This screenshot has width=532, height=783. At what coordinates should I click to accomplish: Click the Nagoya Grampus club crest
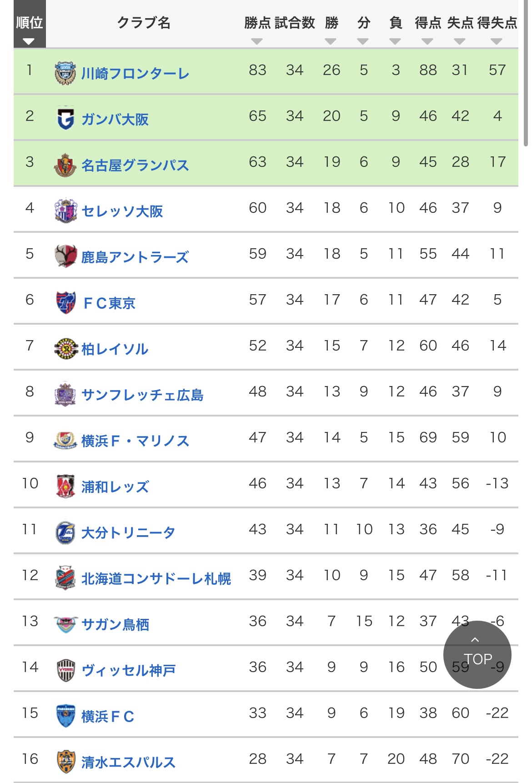click(x=65, y=165)
